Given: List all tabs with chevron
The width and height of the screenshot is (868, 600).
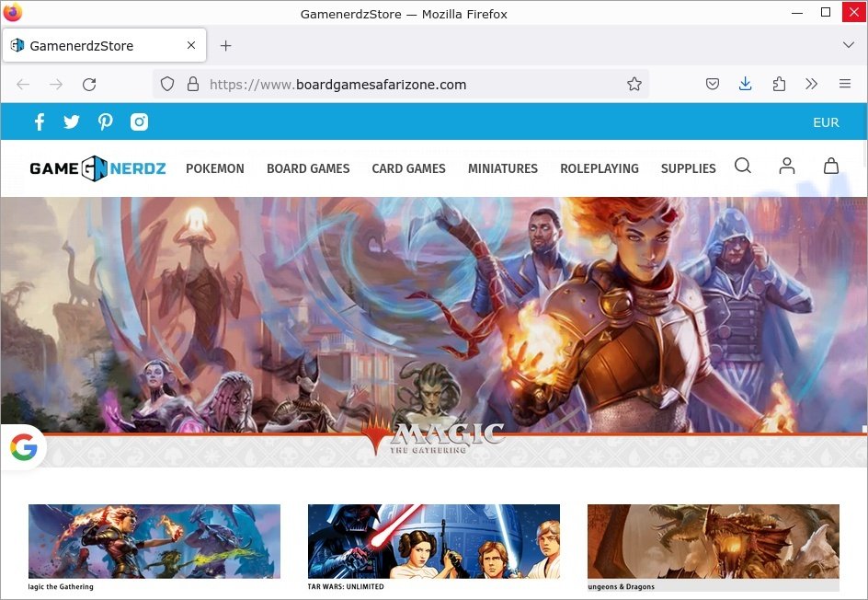Looking at the screenshot, I should [x=848, y=45].
